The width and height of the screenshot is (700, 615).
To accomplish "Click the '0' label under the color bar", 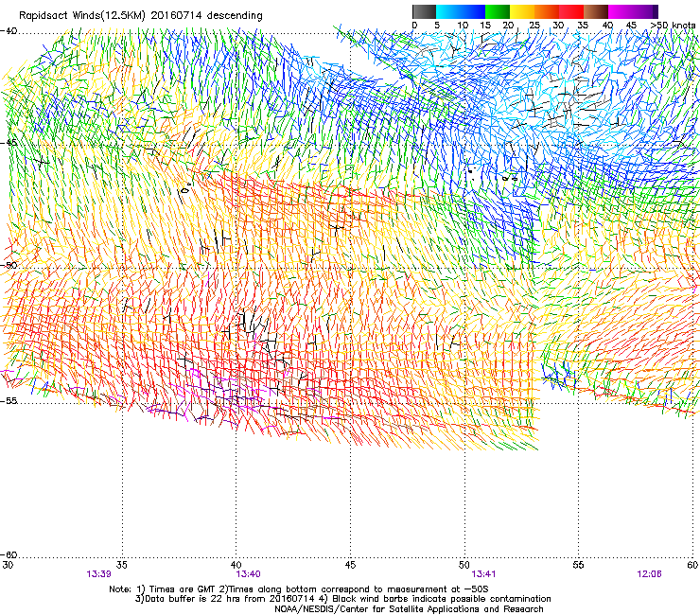I will pyautogui.click(x=414, y=26).
